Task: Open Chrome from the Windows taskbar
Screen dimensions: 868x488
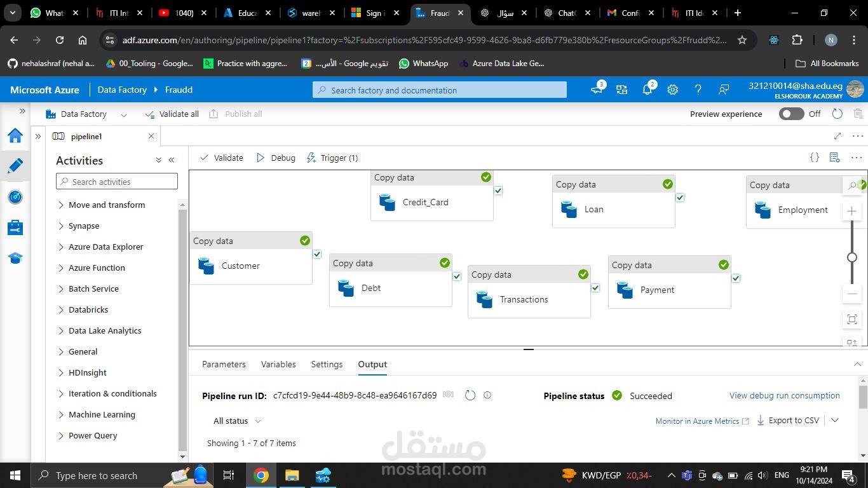Action: click(x=261, y=475)
